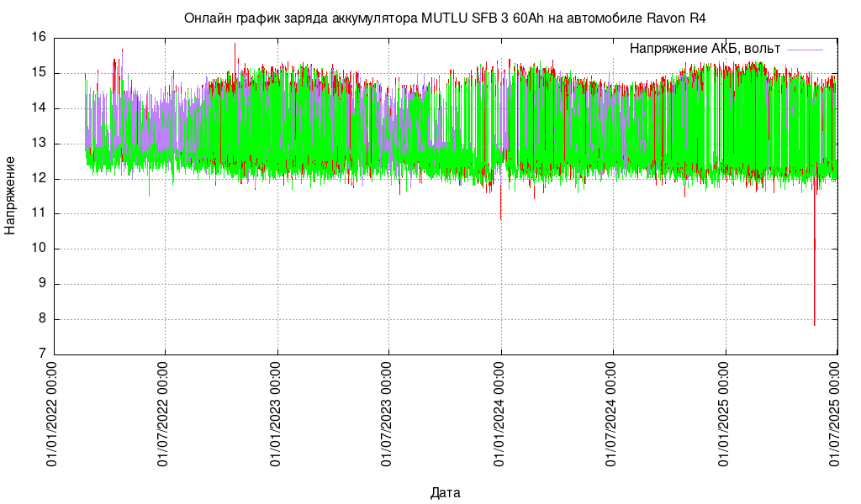
Task: Click the y-axis tick value 11
Action: click(x=39, y=214)
